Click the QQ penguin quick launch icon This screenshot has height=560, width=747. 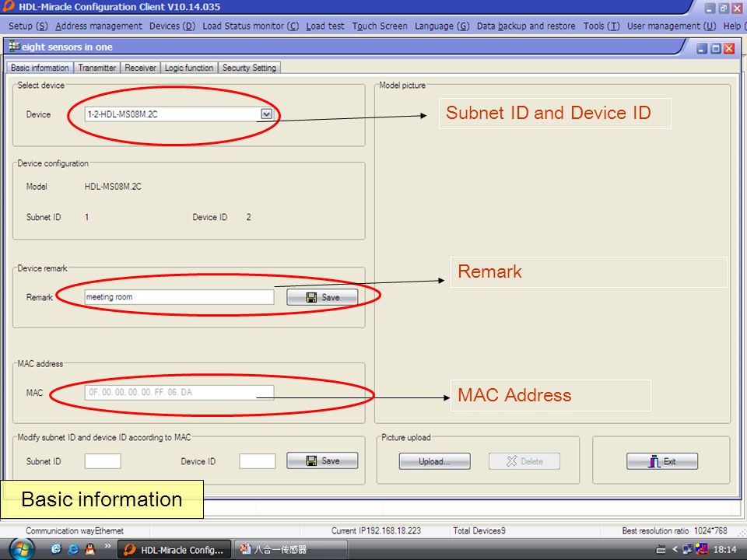(89, 549)
